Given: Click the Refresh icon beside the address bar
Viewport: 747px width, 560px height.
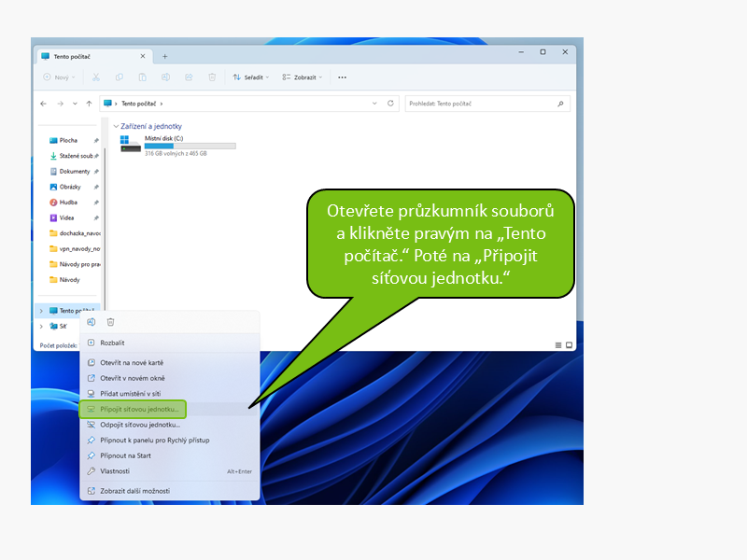Looking at the screenshot, I should tap(390, 104).
